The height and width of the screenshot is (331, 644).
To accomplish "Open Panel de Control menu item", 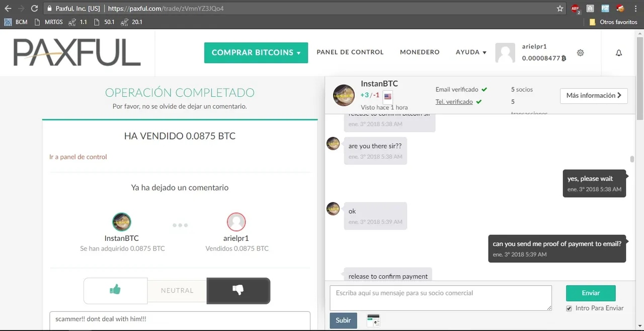I will (x=350, y=52).
